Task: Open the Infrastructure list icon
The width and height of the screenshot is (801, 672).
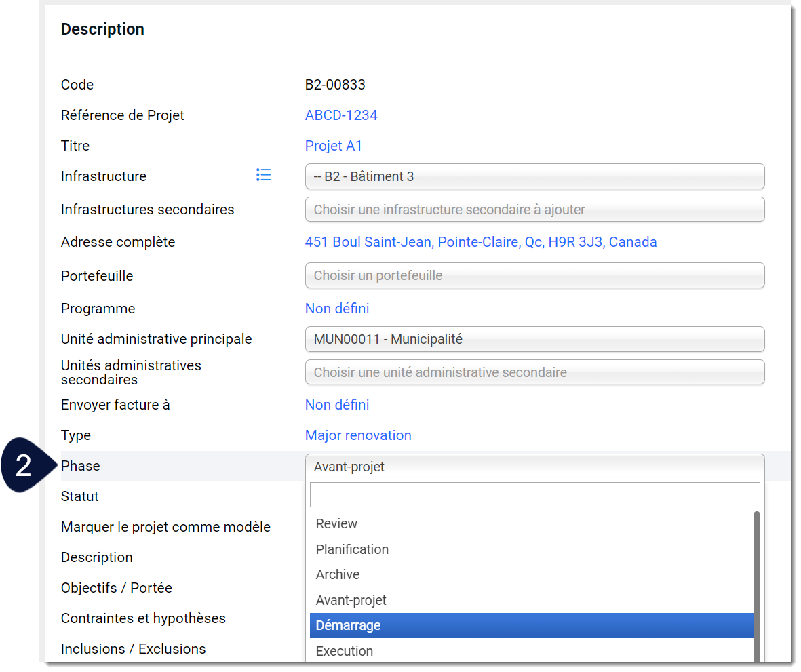Action: click(263, 175)
